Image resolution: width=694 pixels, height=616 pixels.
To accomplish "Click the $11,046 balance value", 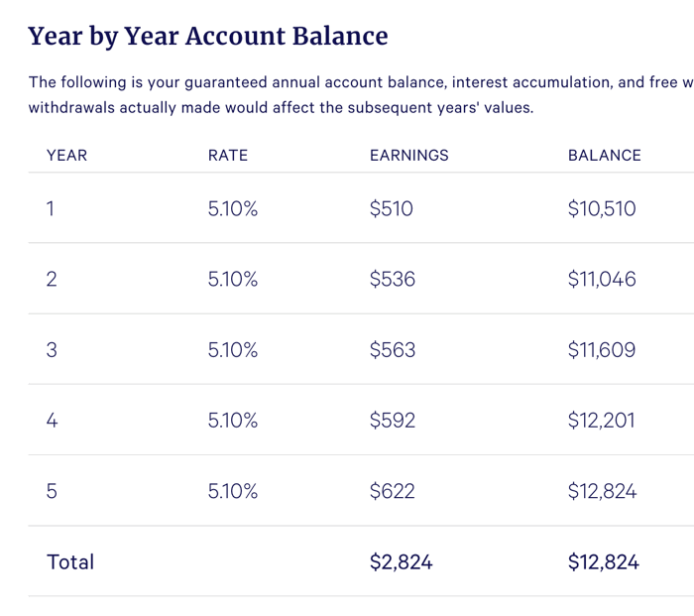I will point(602,280).
